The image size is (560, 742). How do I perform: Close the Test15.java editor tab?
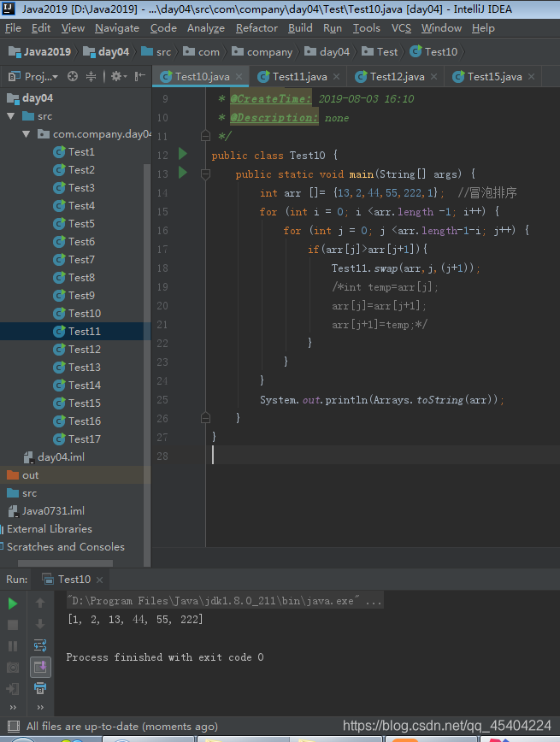(532, 77)
